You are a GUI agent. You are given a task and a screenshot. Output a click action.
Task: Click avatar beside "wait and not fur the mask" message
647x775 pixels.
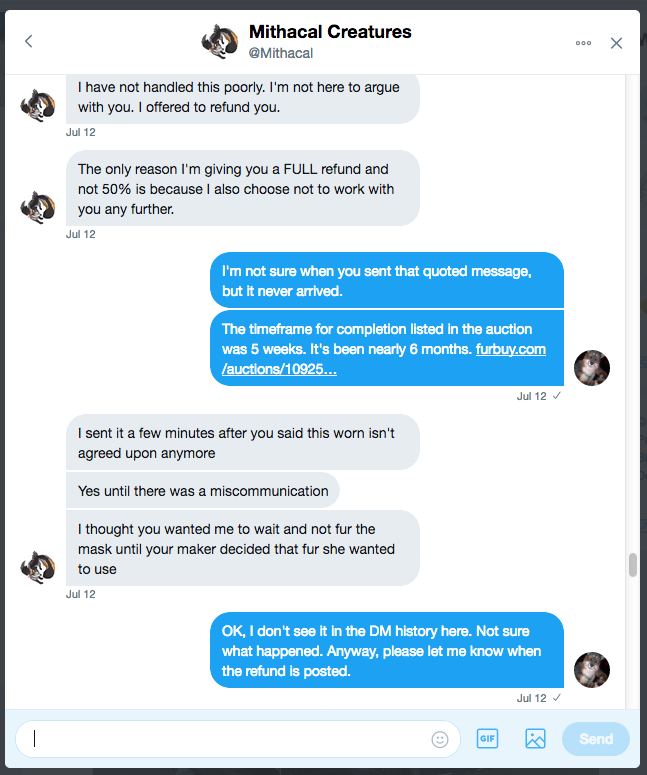click(x=38, y=567)
